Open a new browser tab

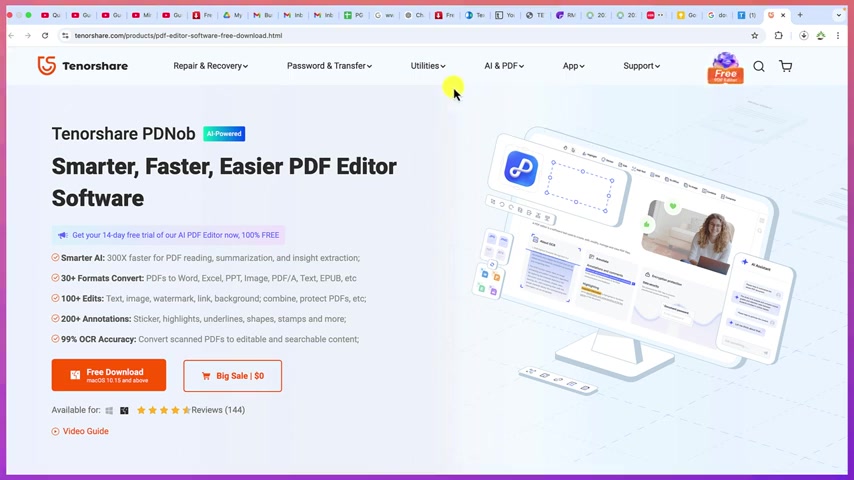pyautogui.click(x=800, y=15)
